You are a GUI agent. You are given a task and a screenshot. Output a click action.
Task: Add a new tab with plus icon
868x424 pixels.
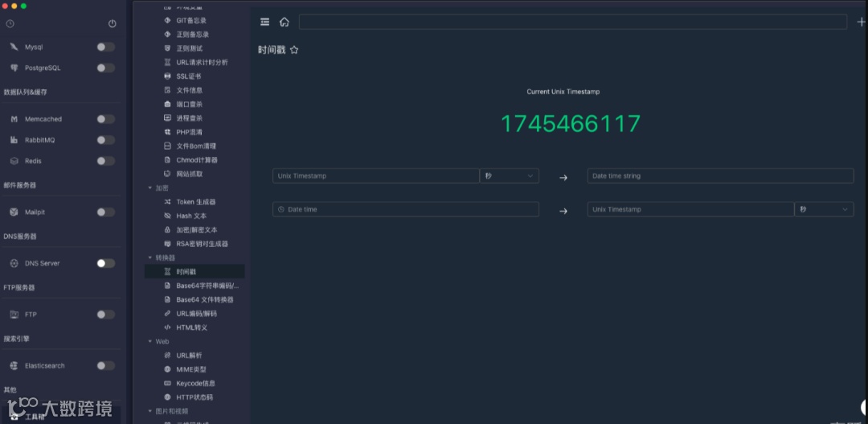pos(862,22)
